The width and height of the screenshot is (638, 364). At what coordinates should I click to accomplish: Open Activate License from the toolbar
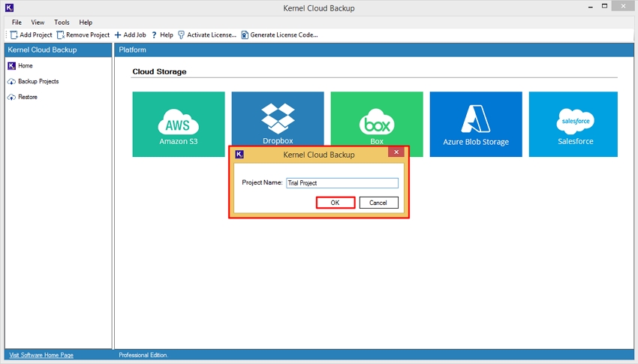click(207, 35)
